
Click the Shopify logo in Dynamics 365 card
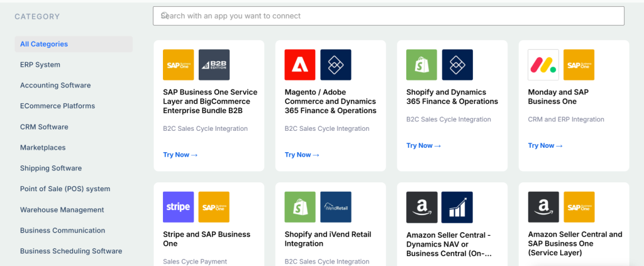421,65
